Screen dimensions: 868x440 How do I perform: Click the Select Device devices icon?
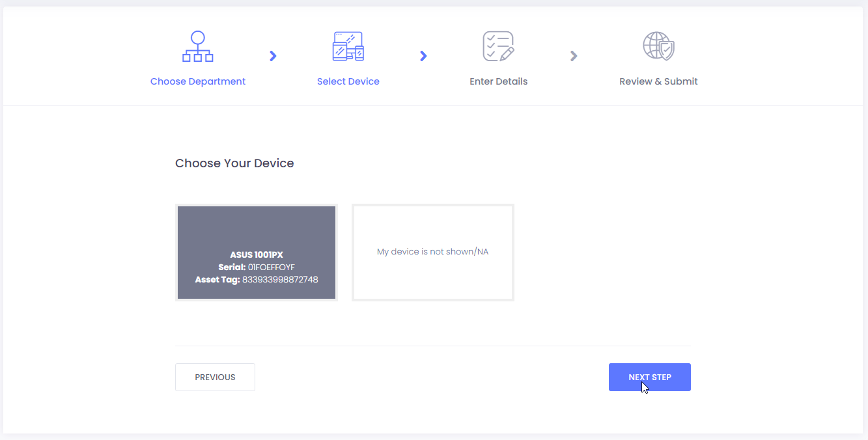[x=348, y=47]
